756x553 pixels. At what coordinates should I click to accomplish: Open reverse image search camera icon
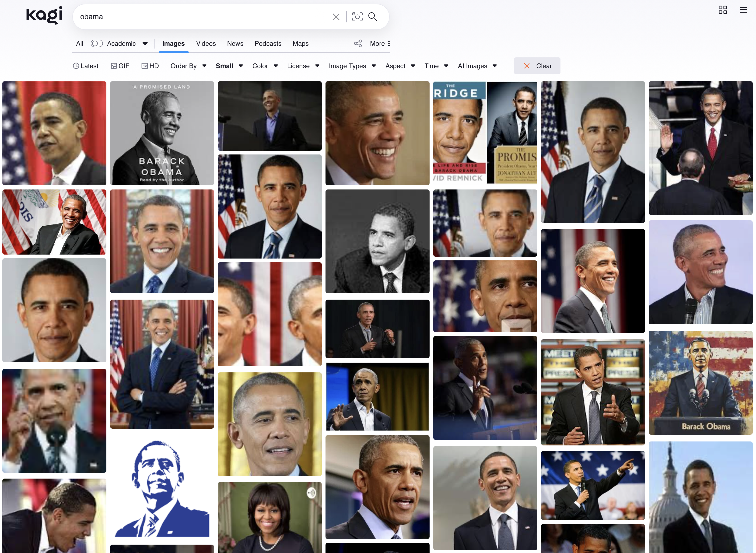[357, 17]
